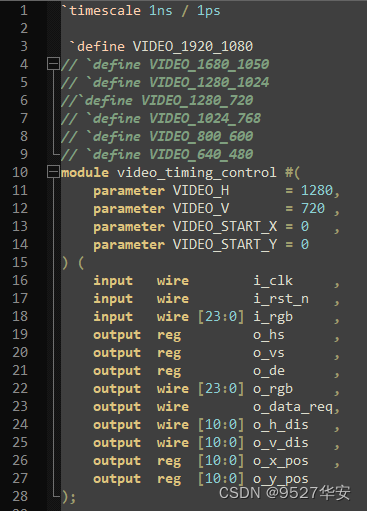Click the VIDEO_V parameter value 720
The width and height of the screenshot is (367, 511).
coord(313,208)
